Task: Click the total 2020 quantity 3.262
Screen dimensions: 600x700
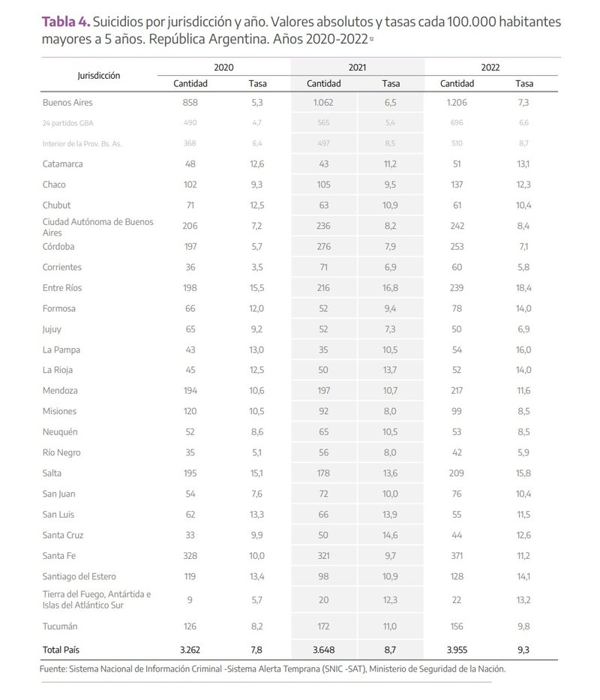Action: click(190, 647)
